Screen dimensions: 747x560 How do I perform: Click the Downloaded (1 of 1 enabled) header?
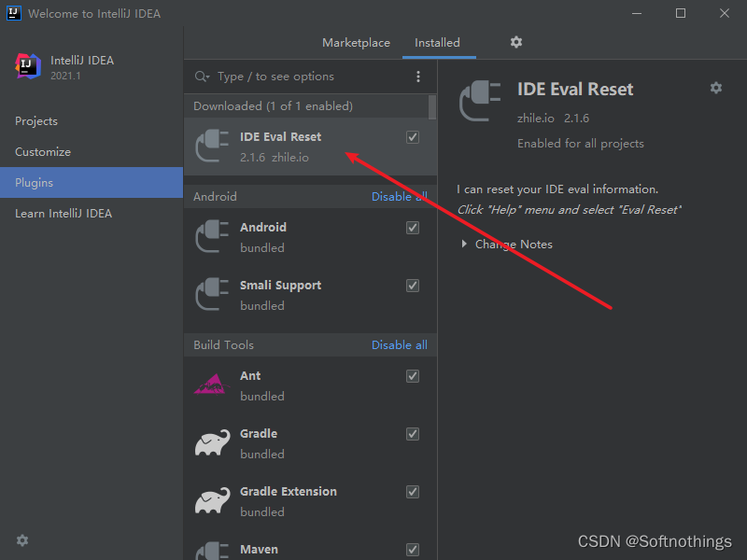(273, 106)
